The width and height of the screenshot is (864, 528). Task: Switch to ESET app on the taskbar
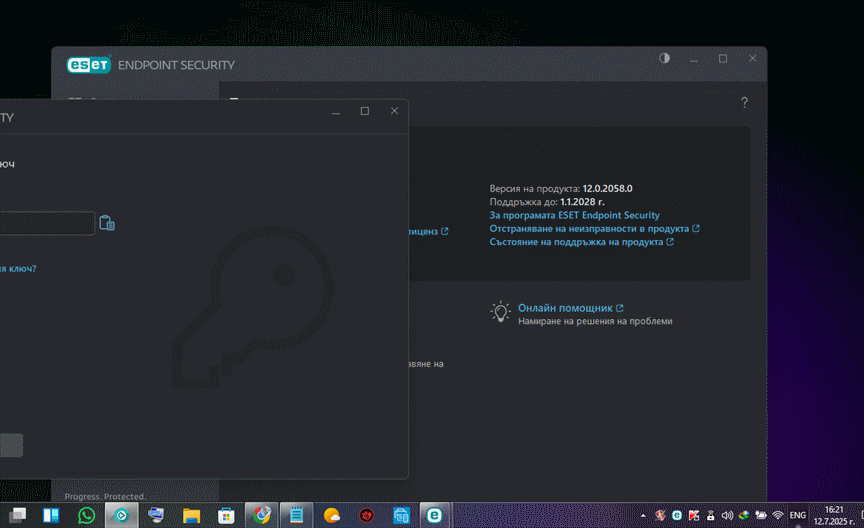click(x=435, y=515)
